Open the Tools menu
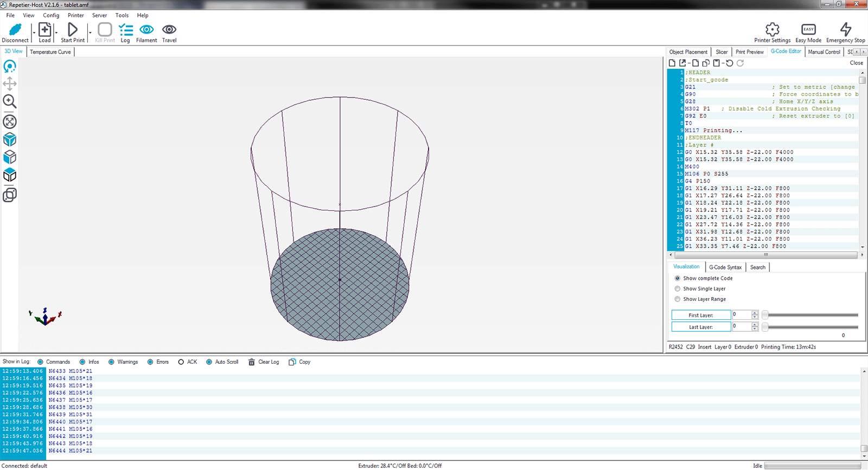 click(x=122, y=15)
